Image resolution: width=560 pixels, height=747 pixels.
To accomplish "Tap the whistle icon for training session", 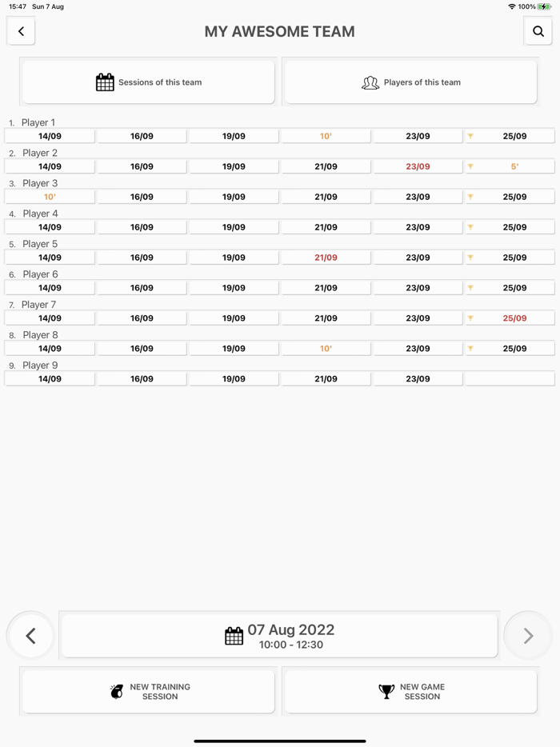I will pos(116,691).
